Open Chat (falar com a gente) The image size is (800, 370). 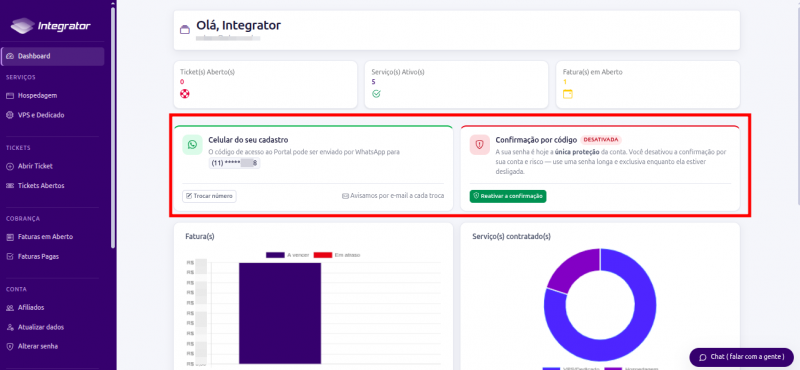click(741, 357)
